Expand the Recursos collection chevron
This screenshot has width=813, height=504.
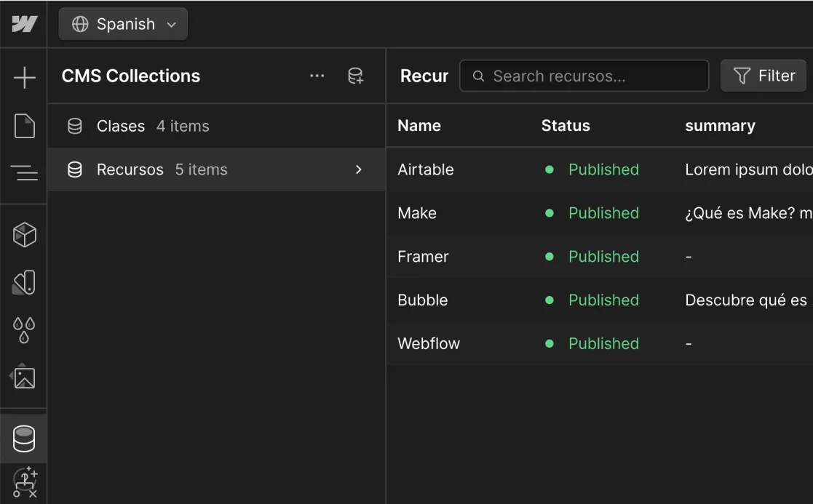(x=358, y=169)
